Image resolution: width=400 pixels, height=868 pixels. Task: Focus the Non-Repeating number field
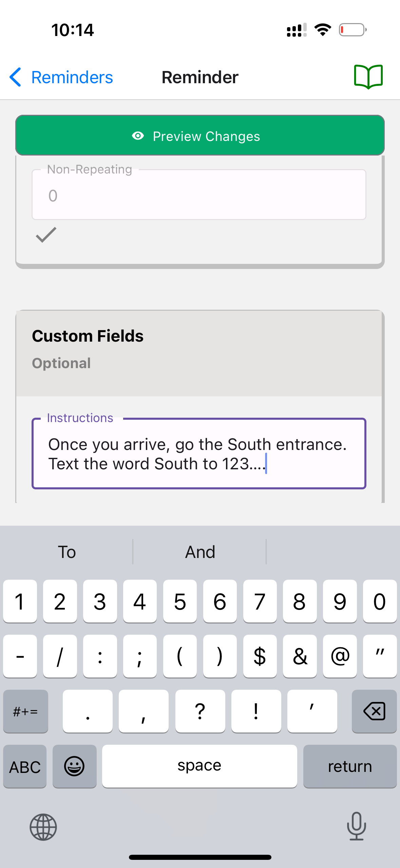tap(199, 195)
